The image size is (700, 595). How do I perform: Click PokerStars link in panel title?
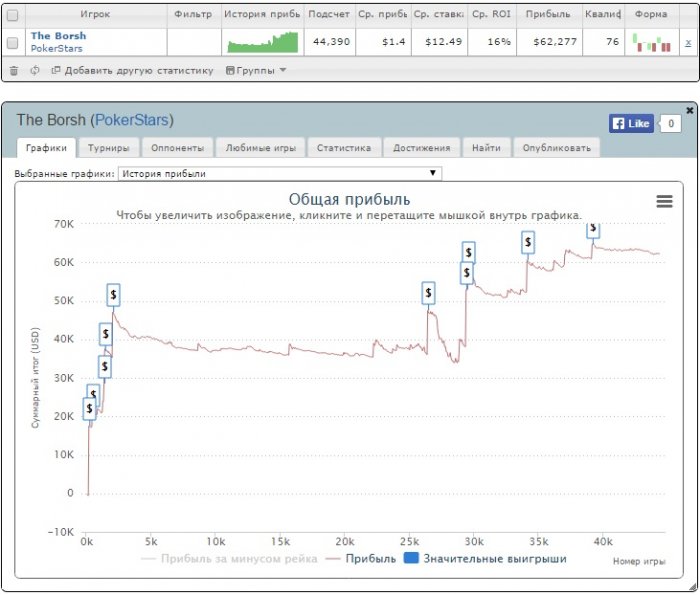[132, 120]
